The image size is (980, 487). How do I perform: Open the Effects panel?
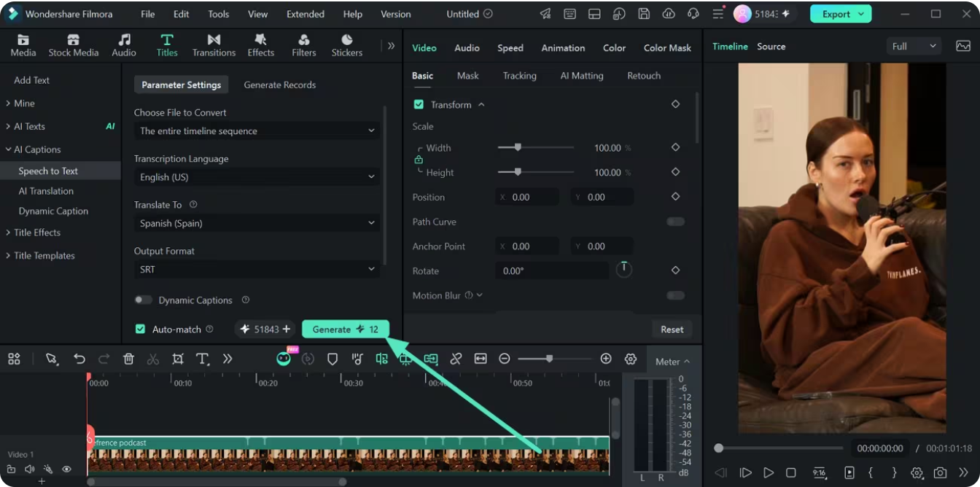pyautogui.click(x=260, y=45)
